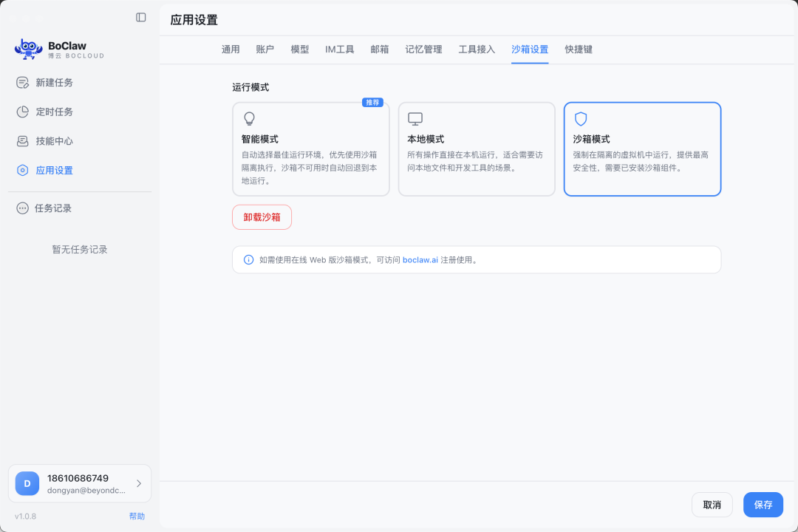The height and width of the screenshot is (532, 798).
Task: Click the lightbulb icon on 智能模式 card
Action: point(249,117)
